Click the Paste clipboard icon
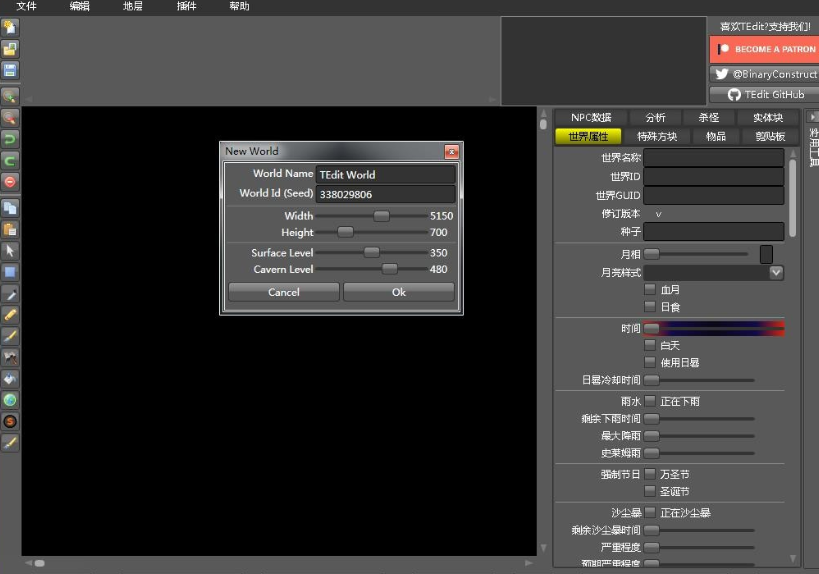Image resolution: width=819 pixels, height=574 pixels. [x=10, y=229]
